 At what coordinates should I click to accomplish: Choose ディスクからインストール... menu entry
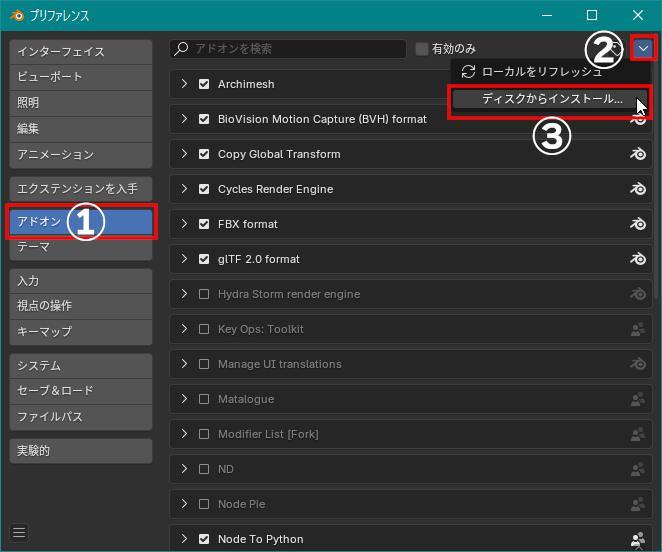[x=550, y=99]
